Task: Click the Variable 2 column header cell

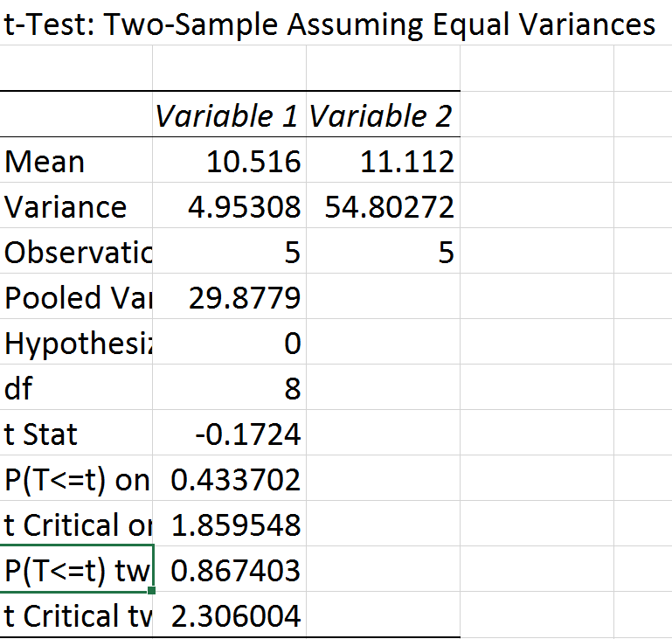Action: coord(382,116)
